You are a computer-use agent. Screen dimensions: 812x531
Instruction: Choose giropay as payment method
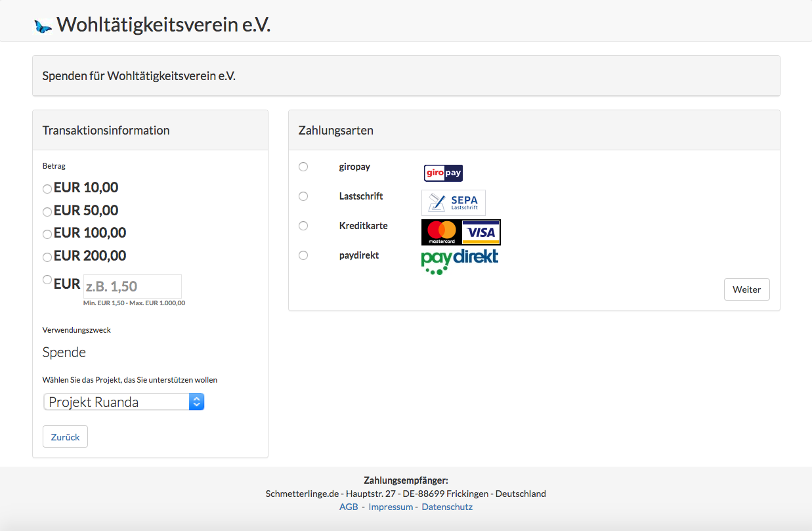[303, 167]
